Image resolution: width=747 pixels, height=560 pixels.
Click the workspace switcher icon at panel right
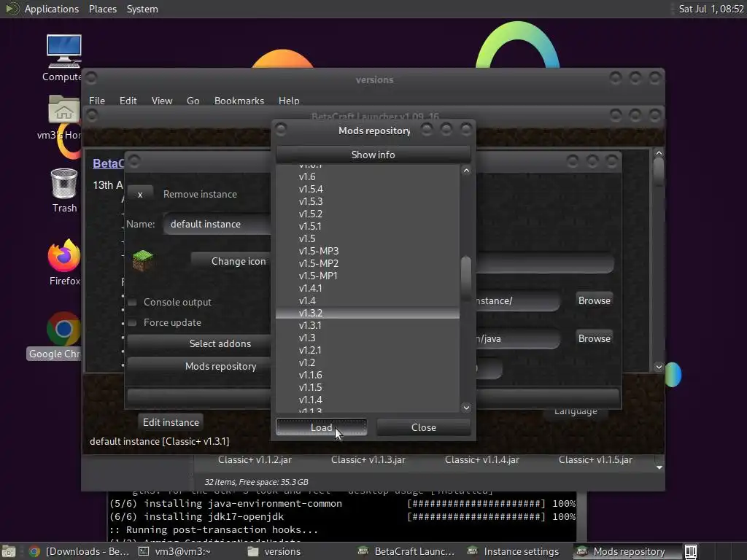click(691, 551)
